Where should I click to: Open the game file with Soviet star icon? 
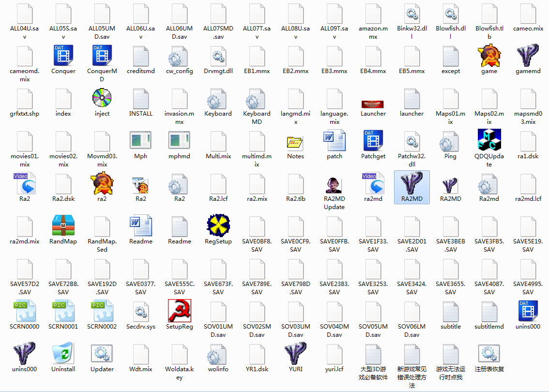point(489,56)
